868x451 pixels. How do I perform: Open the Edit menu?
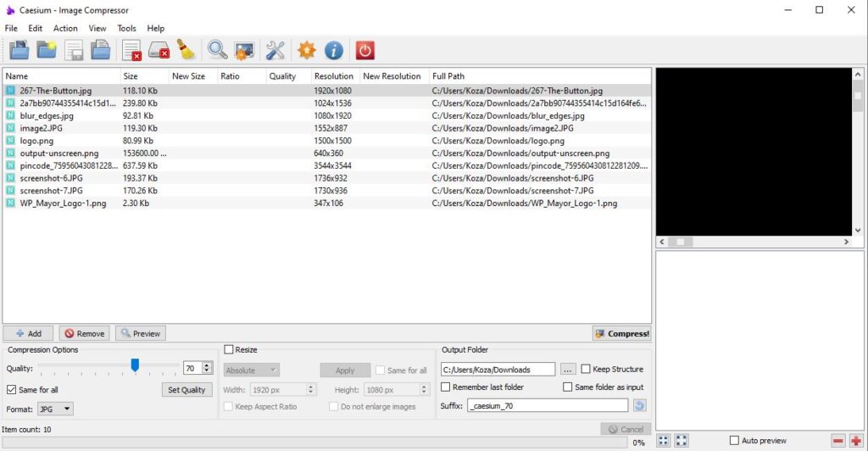pyautogui.click(x=35, y=28)
